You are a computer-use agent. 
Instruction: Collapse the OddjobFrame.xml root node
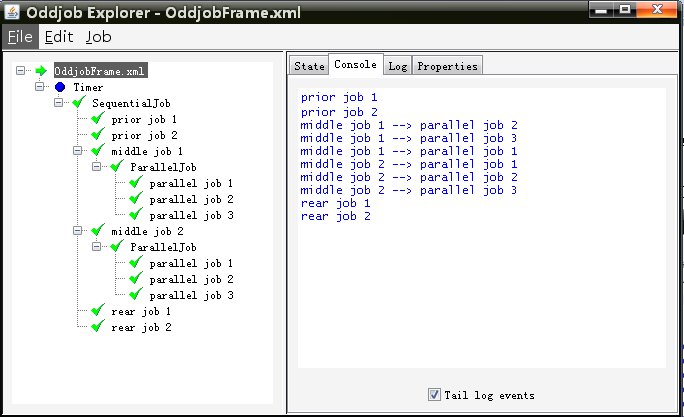pyautogui.click(x=22, y=72)
